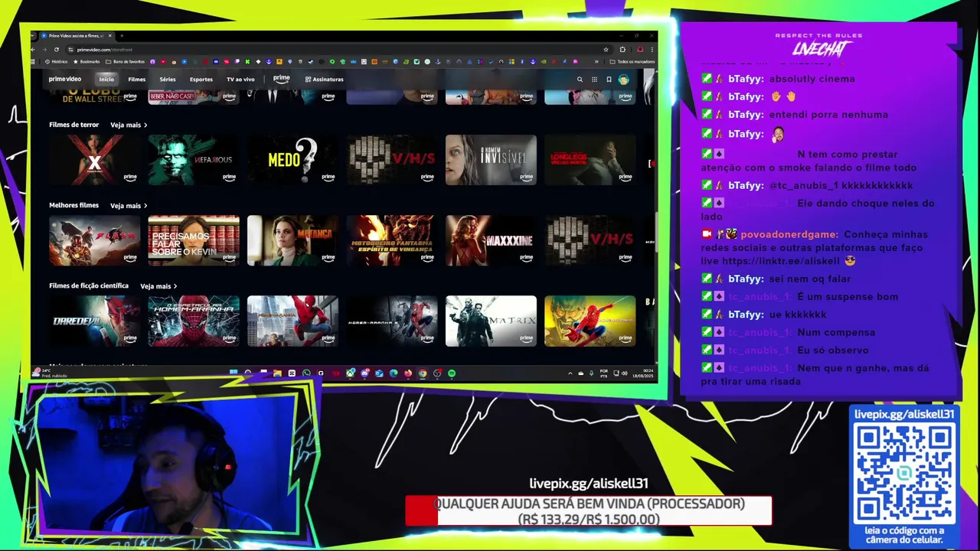Expand Veja mais for Filmes de terror
This screenshot has width=980, height=551.
[129, 125]
